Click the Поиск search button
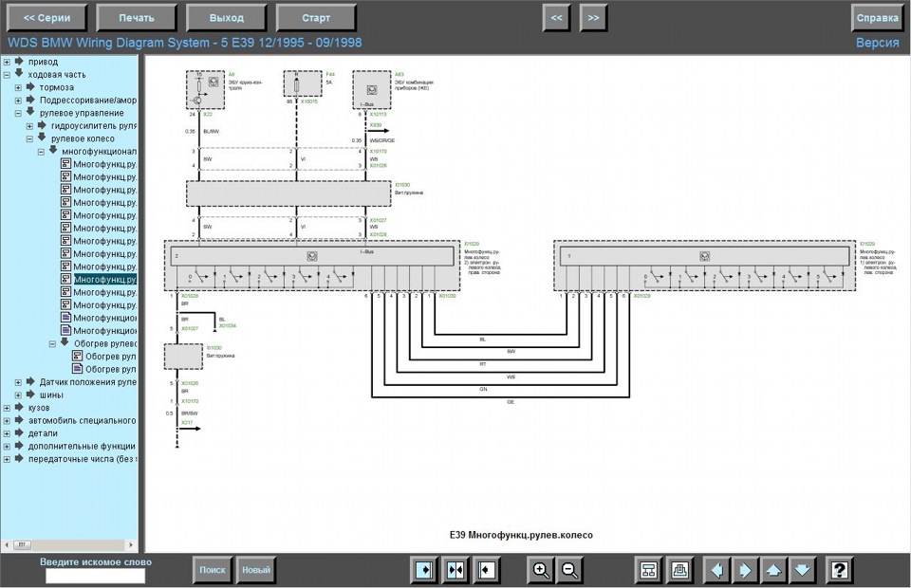The height and width of the screenshot is (588, 911). 212,571
